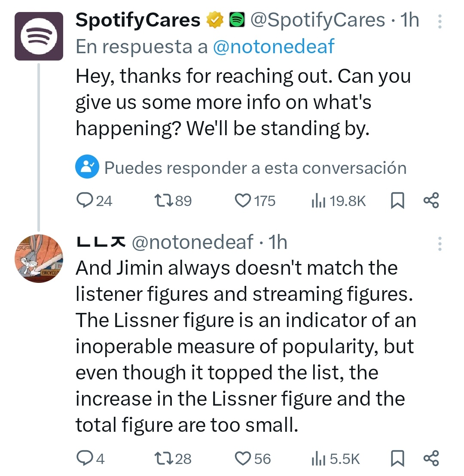Screen dimensions: 464x476
Task: Bookmark the SpotifyCares tweet
Action: [397, 201]
